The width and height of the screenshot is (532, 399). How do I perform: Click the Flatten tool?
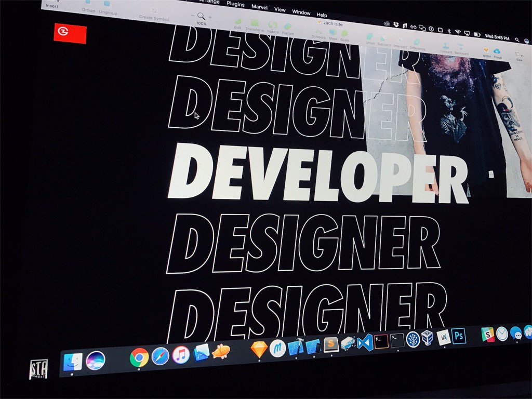[x=287, y=29]
